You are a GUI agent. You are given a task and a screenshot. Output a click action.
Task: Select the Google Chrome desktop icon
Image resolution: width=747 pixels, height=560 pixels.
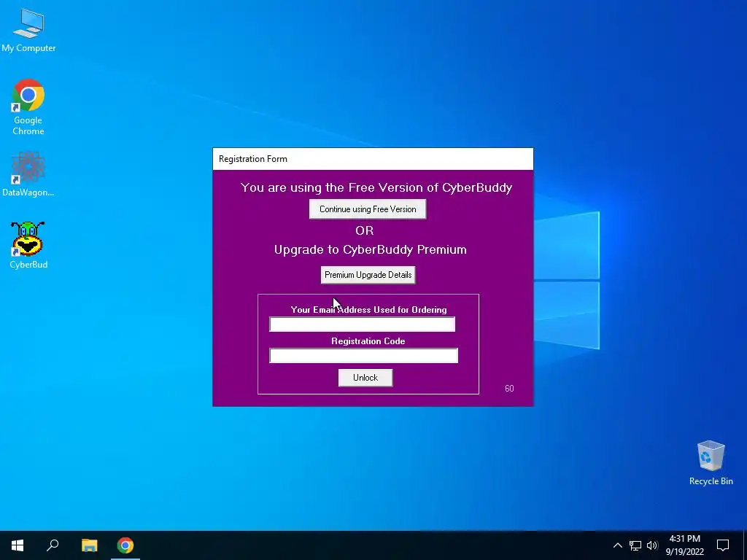tap(28, 107)
